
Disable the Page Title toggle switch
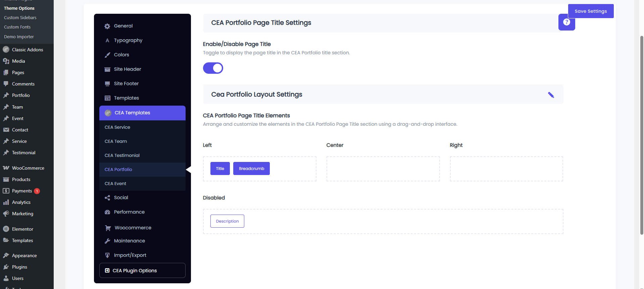[213, 68]
